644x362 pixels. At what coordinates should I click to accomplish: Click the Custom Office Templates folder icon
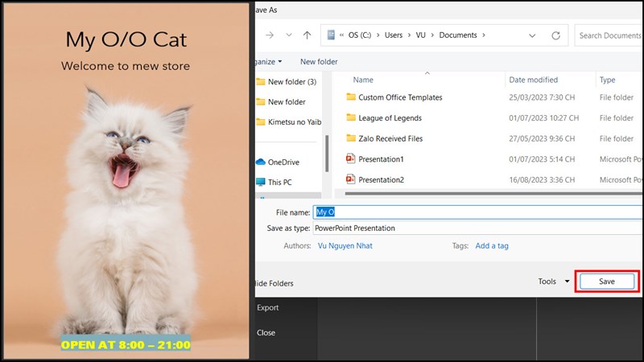coord(351,97)
